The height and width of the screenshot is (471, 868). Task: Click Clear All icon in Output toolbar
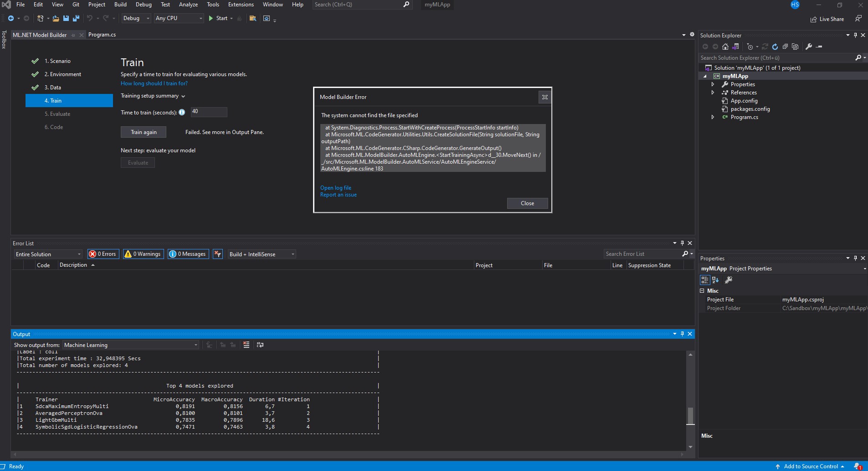pos(246,345)
